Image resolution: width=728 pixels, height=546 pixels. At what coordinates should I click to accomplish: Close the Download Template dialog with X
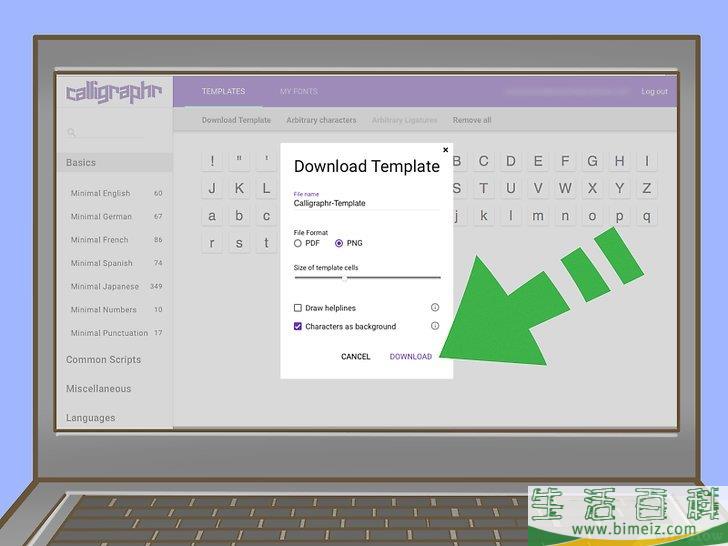pyautogui.click(x=445, y=150)
